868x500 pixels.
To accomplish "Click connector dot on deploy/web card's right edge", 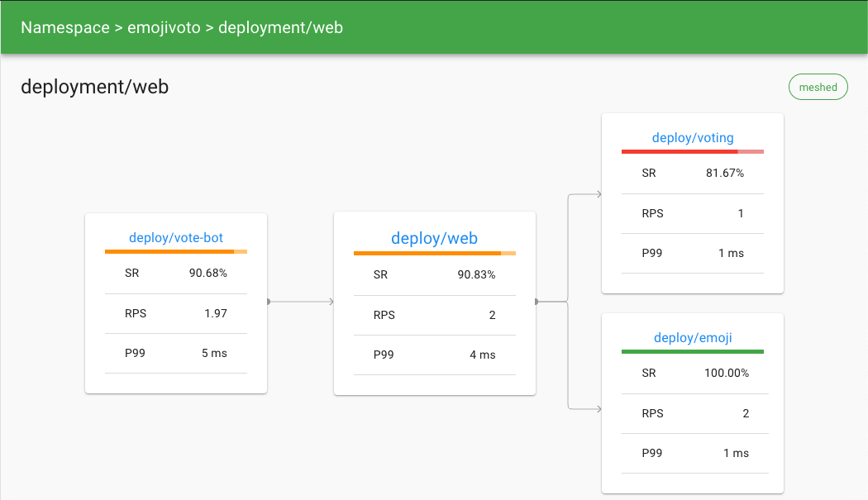I will [537, 302].
